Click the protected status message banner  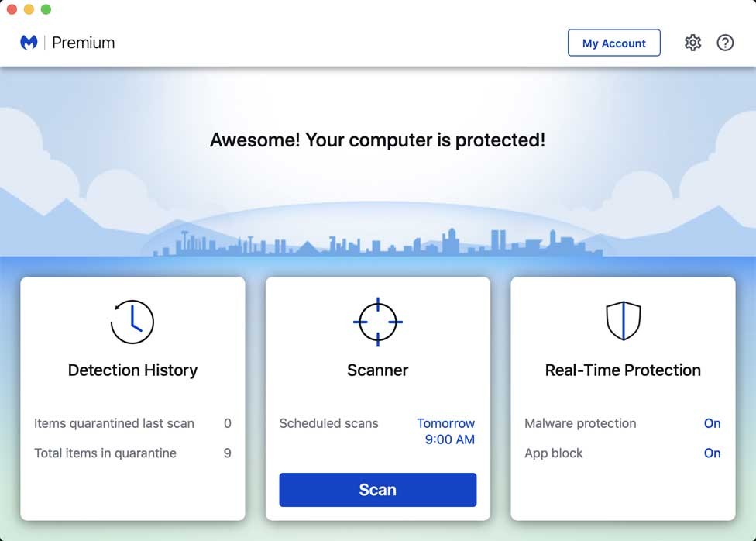tap(377, 140)
